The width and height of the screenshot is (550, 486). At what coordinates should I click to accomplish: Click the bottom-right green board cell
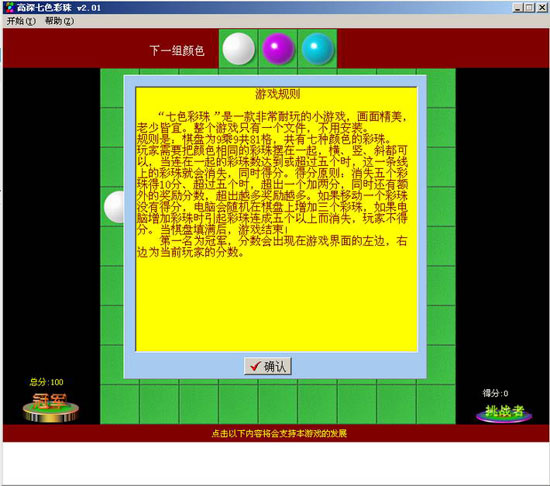tap(436, 404)
